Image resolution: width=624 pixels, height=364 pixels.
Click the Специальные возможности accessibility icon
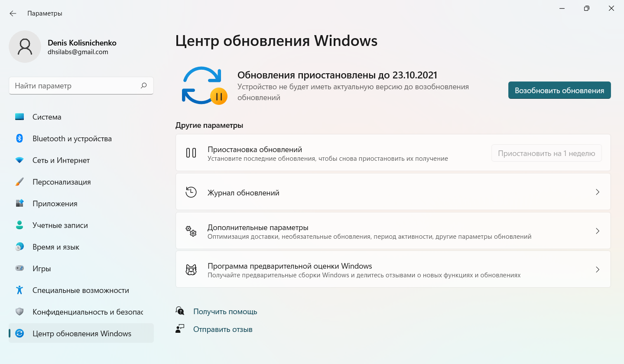(x=19, y=290)
